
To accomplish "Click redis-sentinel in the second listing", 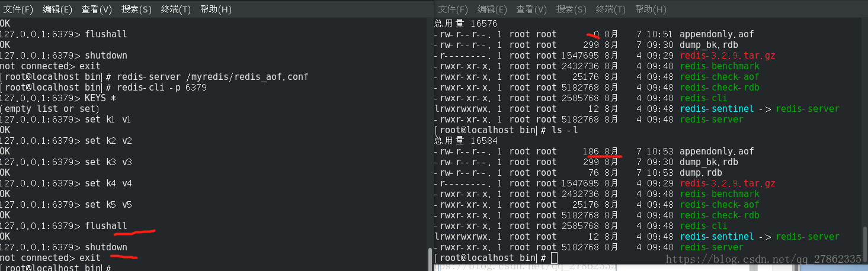I will [717, 237].
